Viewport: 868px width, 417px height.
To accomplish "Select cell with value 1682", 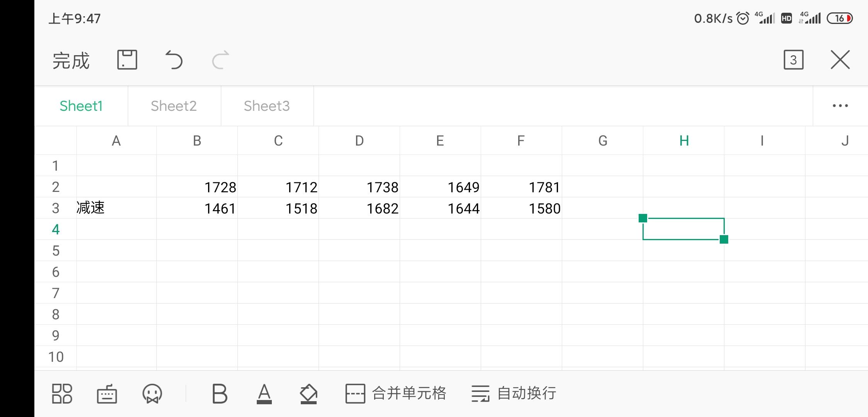I will point(359,208).
